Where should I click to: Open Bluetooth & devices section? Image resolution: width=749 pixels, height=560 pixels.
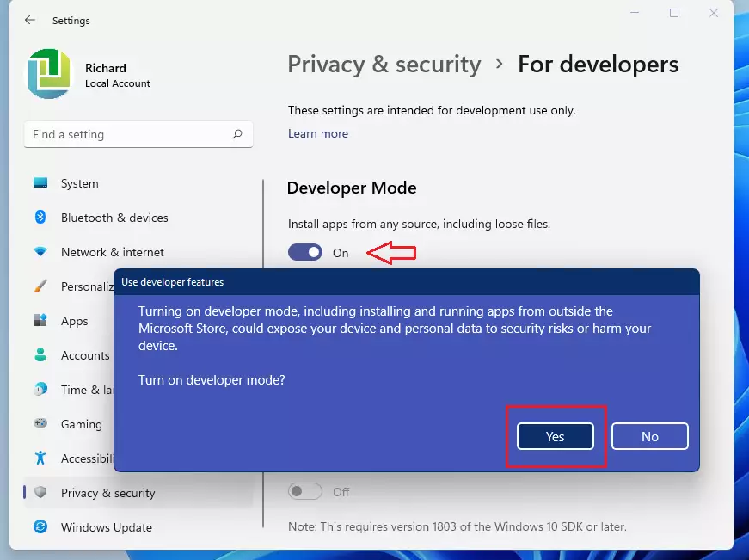click(x=114, y=218)
